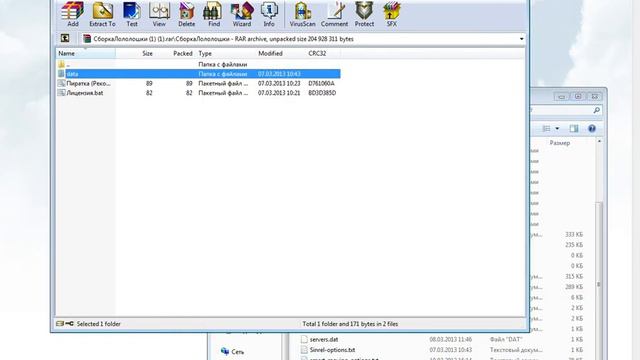Sort by Size column header

(147, 53)
